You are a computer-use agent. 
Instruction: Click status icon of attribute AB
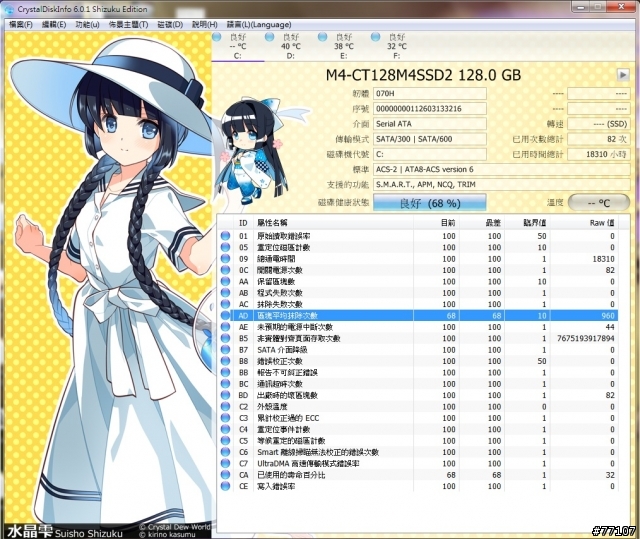coord(225,293)
